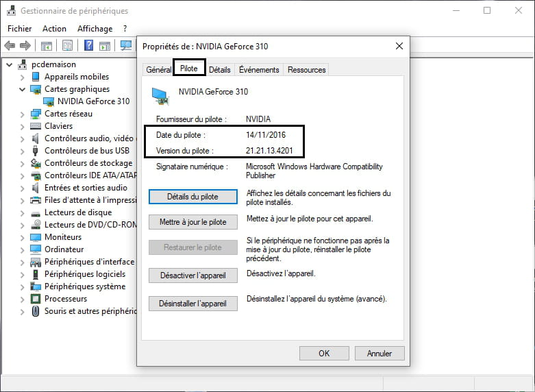The height and width of the screenshot is (392, 535).
Task: Expand the Périphériques d'interface node
Action: coord(22,262)
